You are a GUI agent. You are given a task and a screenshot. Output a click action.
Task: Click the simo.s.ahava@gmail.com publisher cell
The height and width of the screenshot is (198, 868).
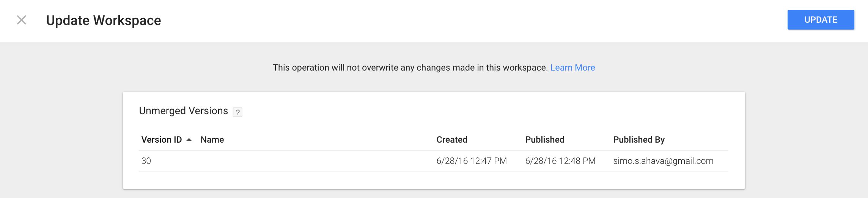[663, 161]
